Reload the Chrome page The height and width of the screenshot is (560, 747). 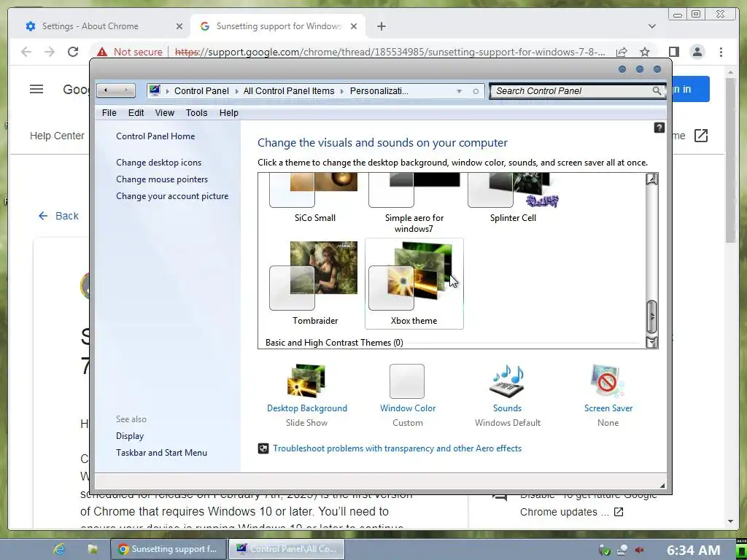(72, 52)
